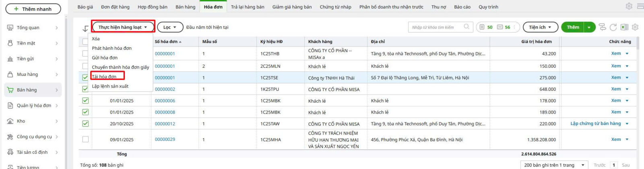Screen dimensions: 644x169
Task: Click Lập chứng từ bán hàng link
Action: coord(595,124)
